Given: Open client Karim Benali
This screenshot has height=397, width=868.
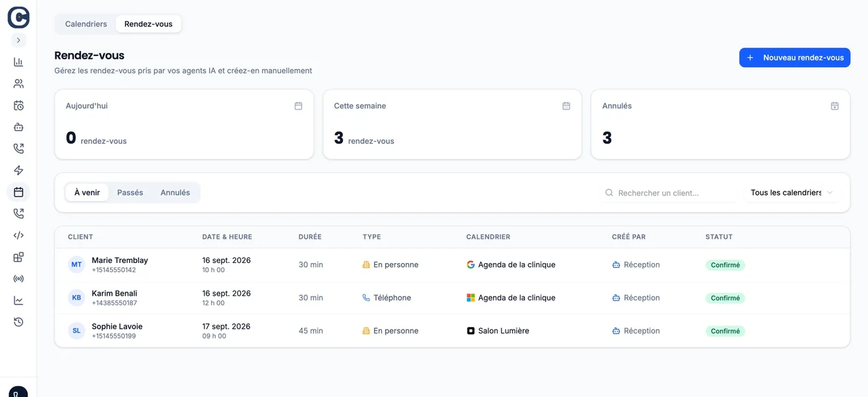Looking at the screenshot, I should [115, 293].
